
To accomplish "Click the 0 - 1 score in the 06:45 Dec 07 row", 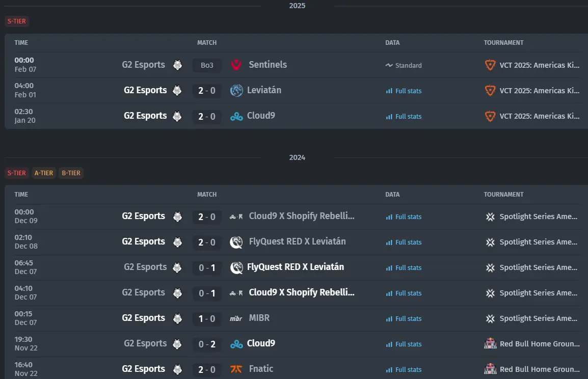I will [207, 267].
